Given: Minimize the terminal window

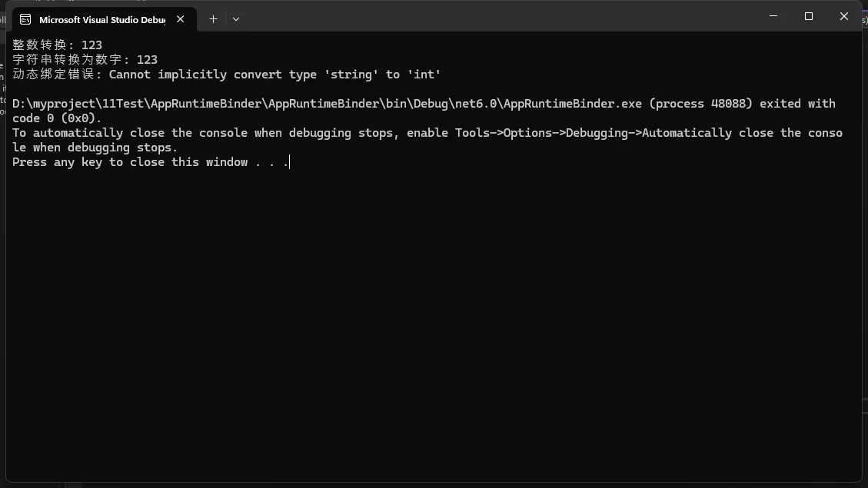Looking at the screenshot, I should coord(773,16).
